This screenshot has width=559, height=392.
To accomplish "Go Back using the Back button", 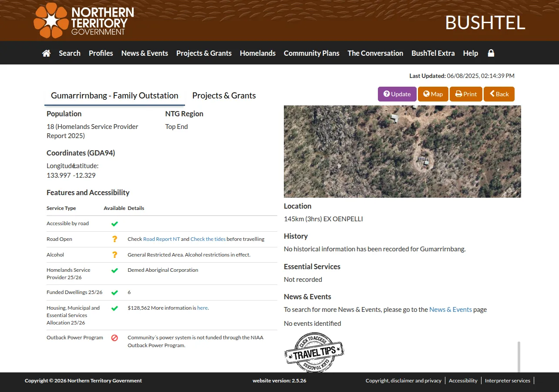I will [499, 94].
